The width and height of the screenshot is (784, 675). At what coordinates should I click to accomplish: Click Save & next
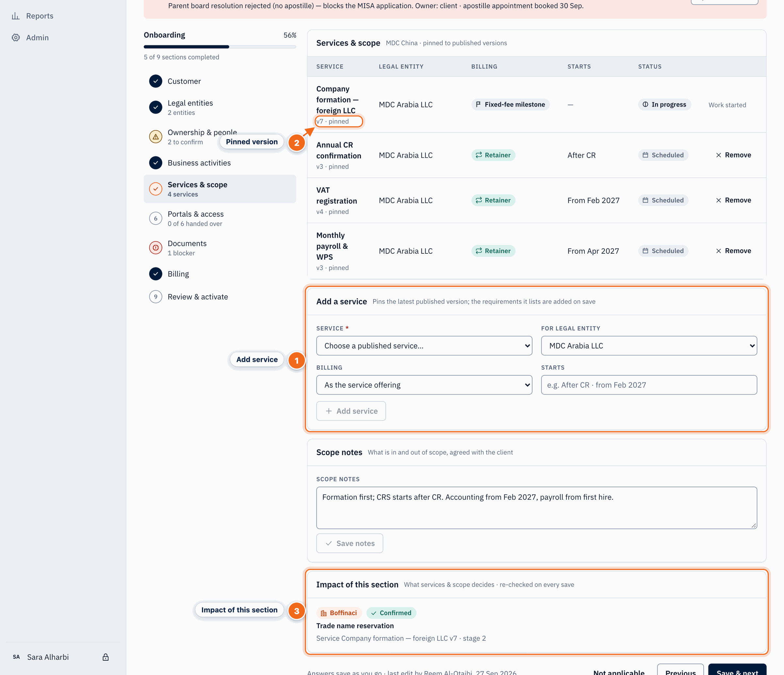coord(737,670)
